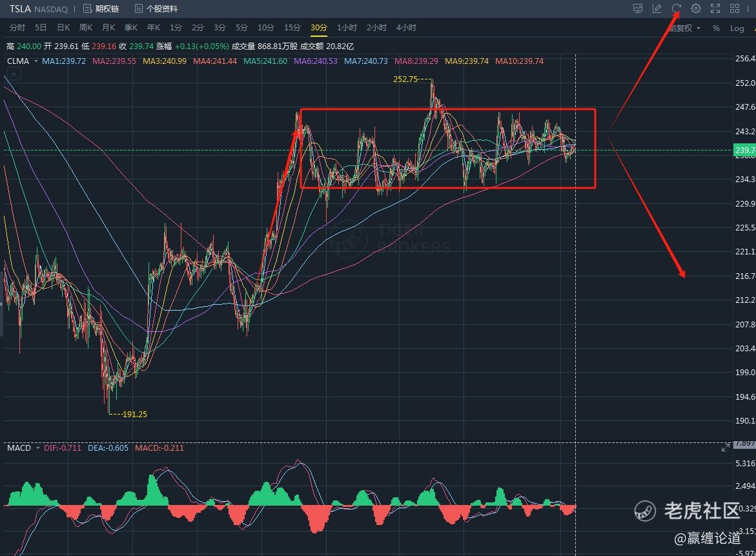This screenshot has width=756, height=556.
Task: Select the 日K daily candlestick tab
Action: coord(64,28)
